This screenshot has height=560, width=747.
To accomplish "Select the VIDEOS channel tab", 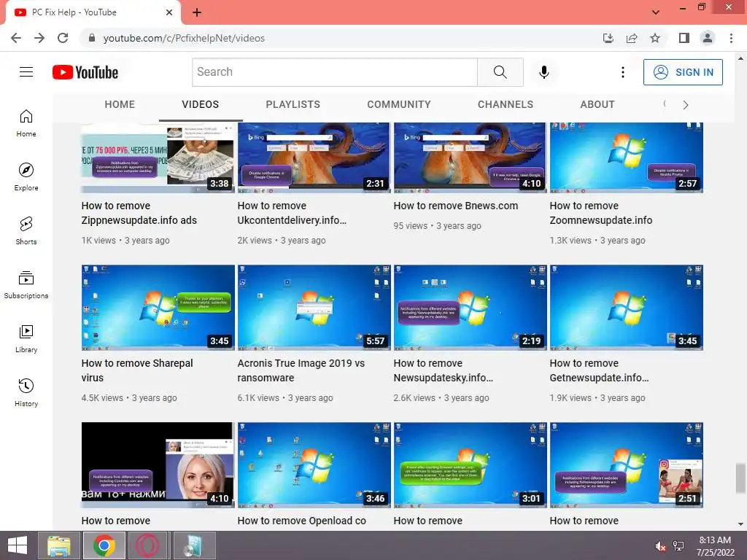I will tap(200, 104).
